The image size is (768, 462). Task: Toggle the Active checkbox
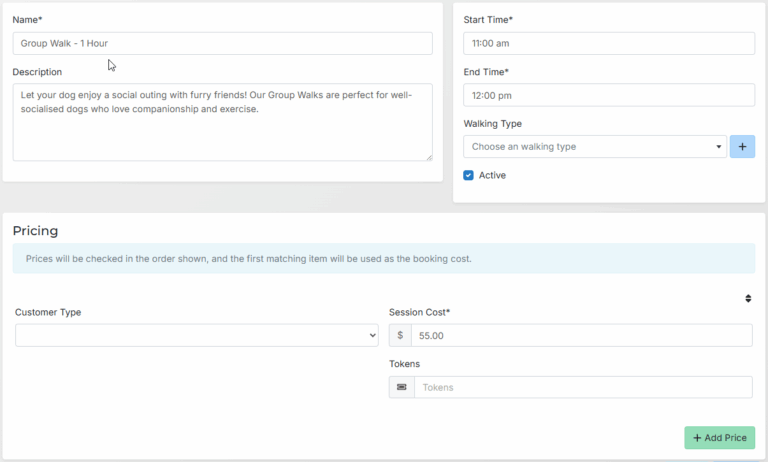coord(468,175)
